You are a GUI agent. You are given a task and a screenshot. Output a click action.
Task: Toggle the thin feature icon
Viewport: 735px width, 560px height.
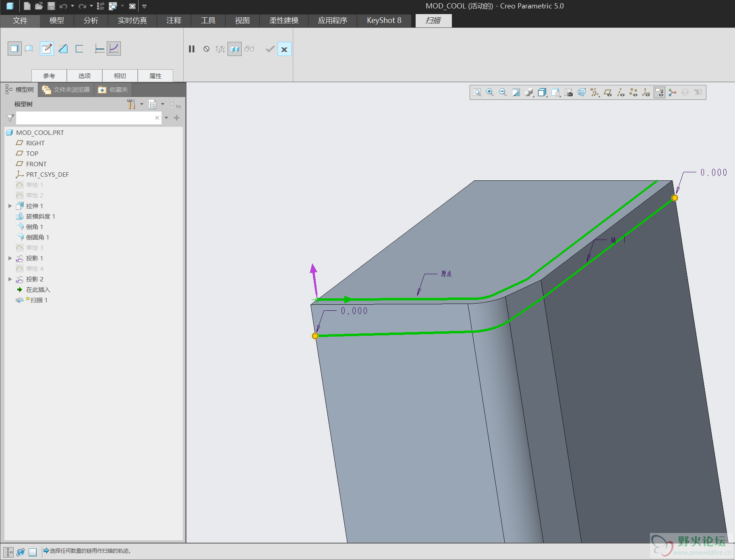[79, 49]
